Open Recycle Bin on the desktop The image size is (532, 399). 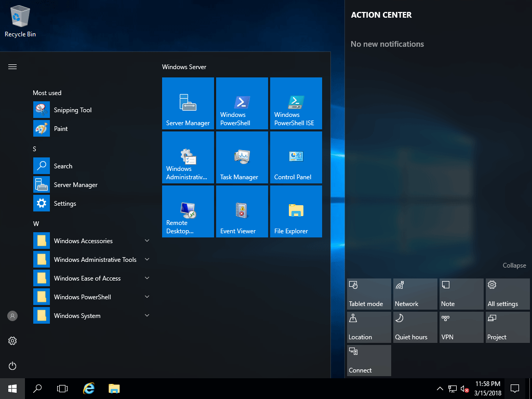point(20,21)
